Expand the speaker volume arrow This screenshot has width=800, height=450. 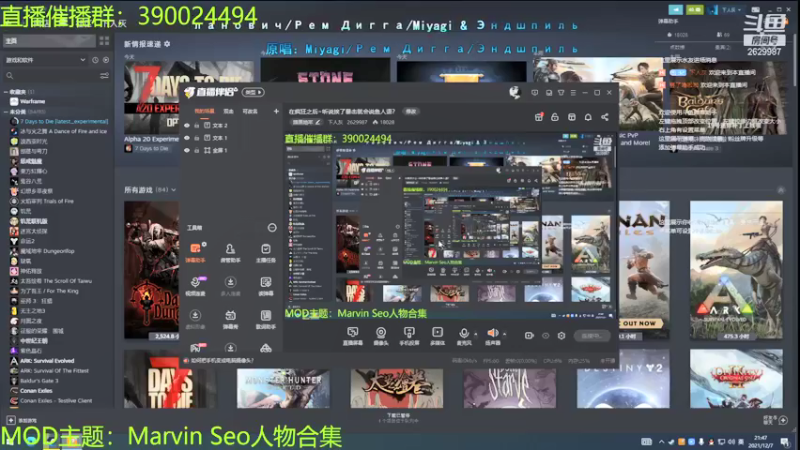pos(505,334)
